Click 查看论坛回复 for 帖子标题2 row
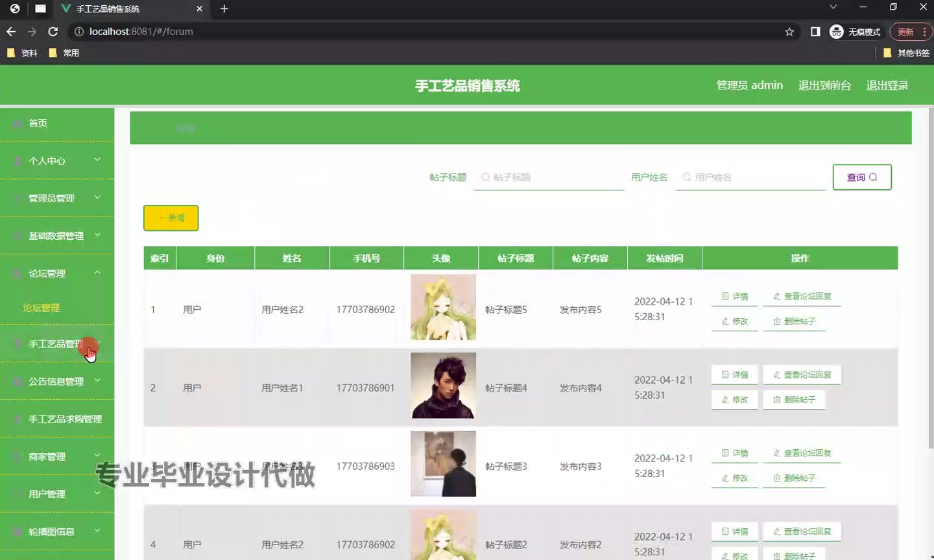Viewport: 934px width, 560px height. [802, 531]
